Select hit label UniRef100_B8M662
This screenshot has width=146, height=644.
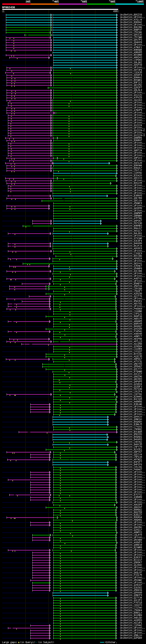pyautogui.click(x=131, y=510)
